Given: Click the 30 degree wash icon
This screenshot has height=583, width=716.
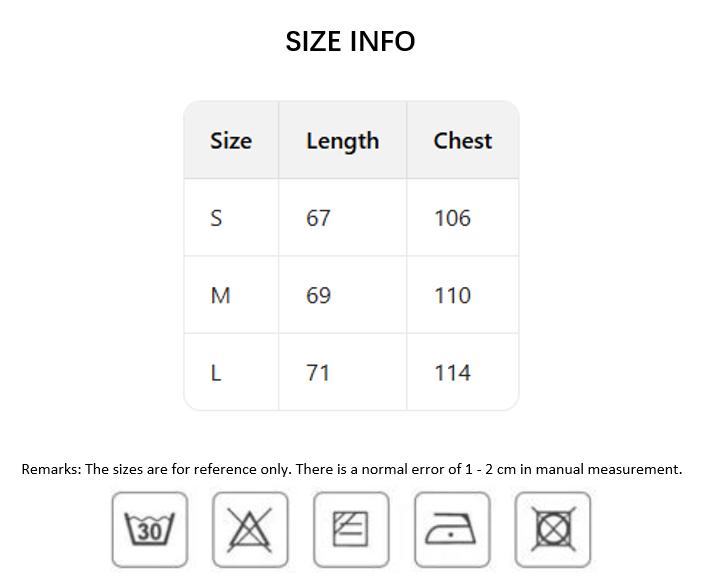Looking at the screenshot, I should pos(150,529).
